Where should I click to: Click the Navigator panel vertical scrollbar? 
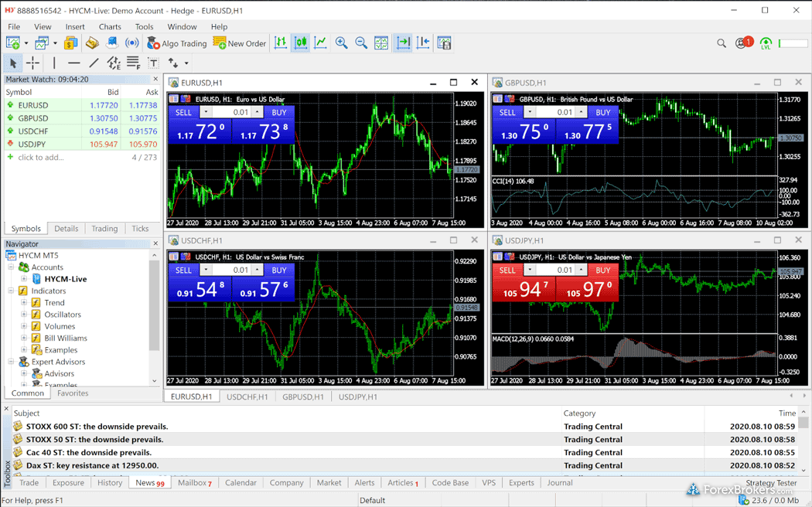pos(155,306)
